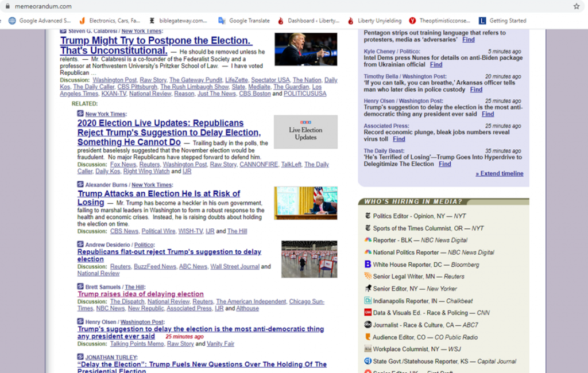This screenshot has height=373, width=588.
Task: Open headline 'Trump Might Try to Postpone the Election'
Action: 156,45
